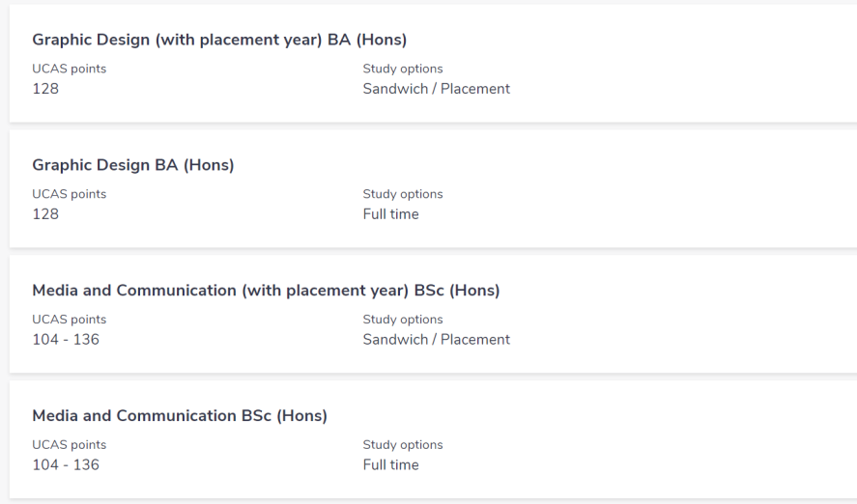Image resolution: width=857 pixels, height=504 pixels.
Task: Click Study options label in the Media placement year card
Action: tap(402, 320)
